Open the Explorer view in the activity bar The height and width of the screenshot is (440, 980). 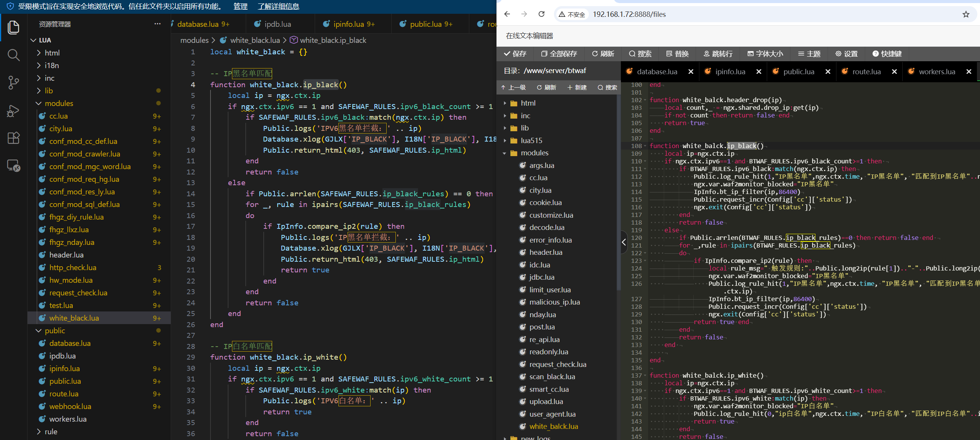(x=13, y=28)
